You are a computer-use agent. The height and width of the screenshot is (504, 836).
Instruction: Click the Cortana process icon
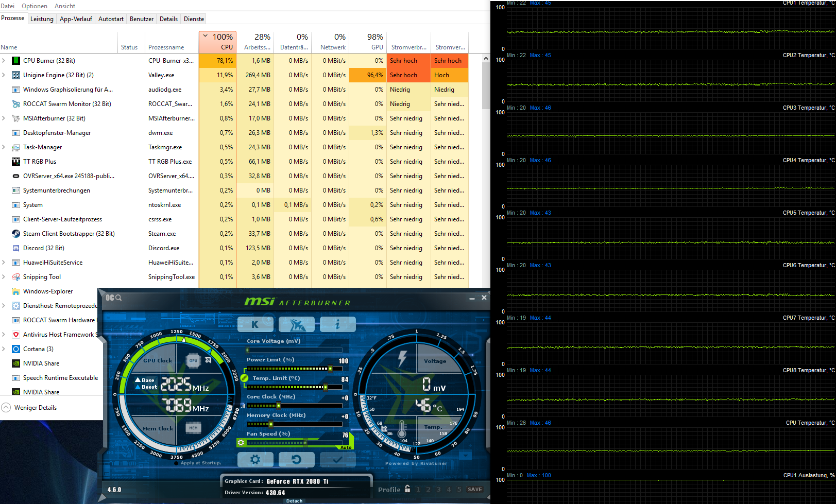click(16, 349)
